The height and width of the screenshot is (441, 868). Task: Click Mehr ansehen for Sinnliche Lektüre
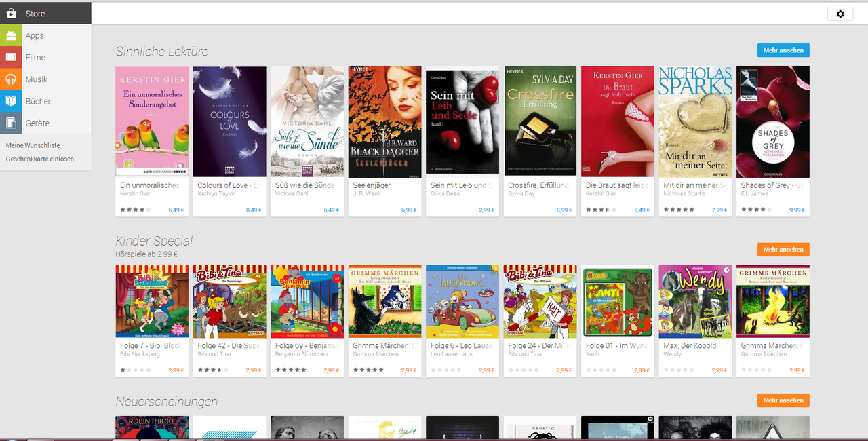(783, 50)
